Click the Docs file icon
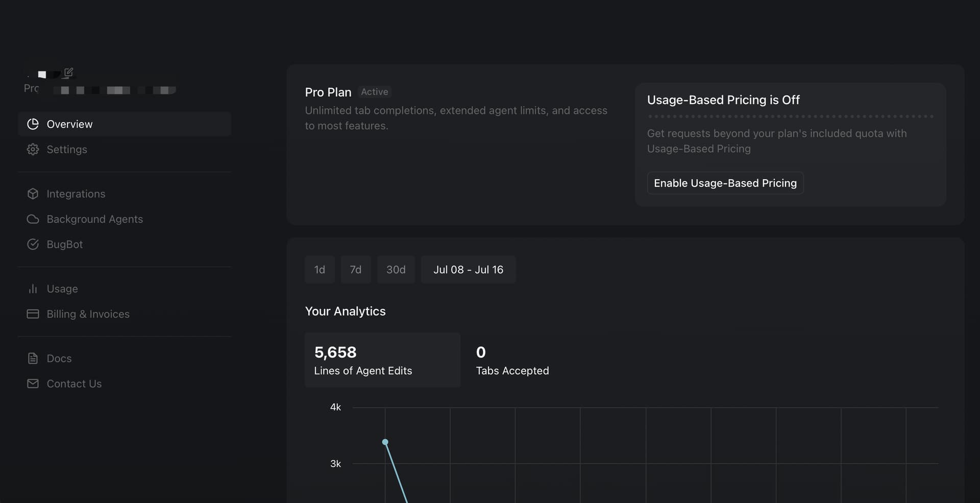This screenshot has height=503, width=980. click(x=33, y=358)
